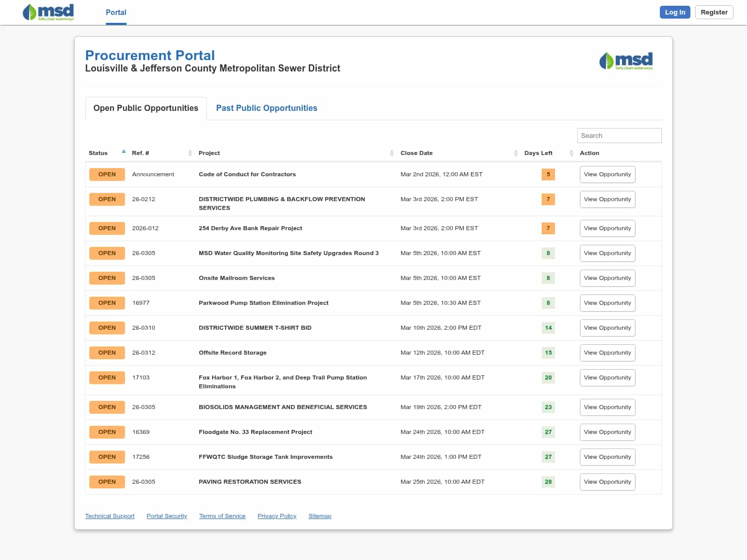View Opportunity for Parkwood Pump Station Elimination
Viewport: 747px width, 560px height.
point(607,303)
